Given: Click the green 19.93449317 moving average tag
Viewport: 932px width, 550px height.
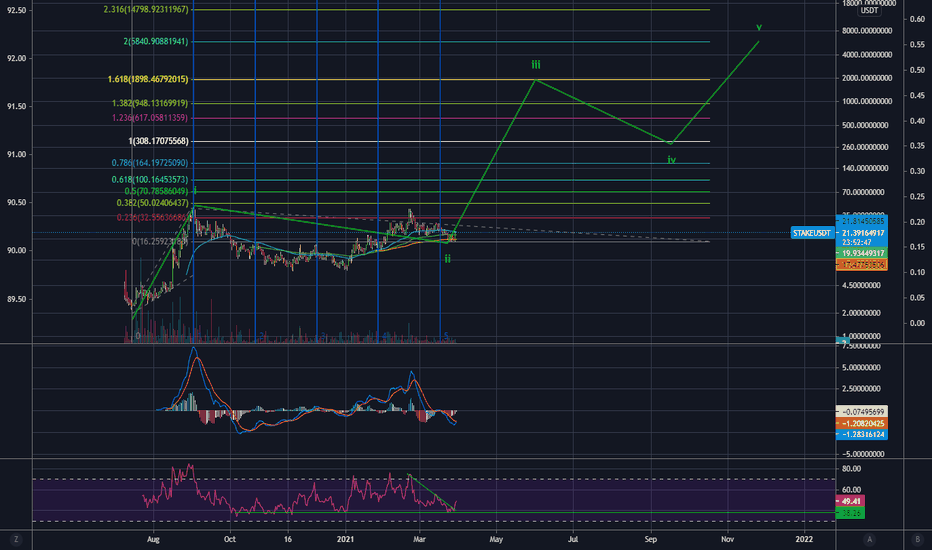Looking at the screenshot, I should [861, 253].
